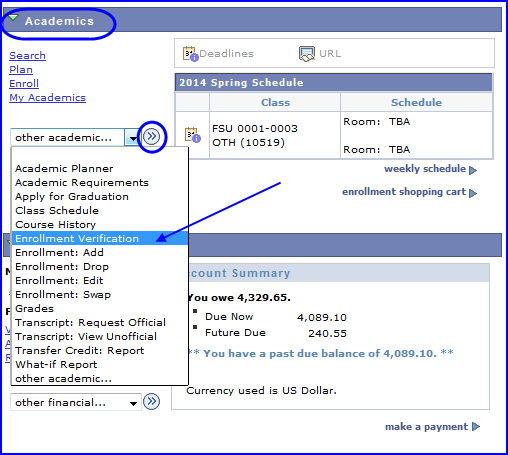This screenshot has height=455, width=508.
Task: Click the arrow icon beside weekly schedule
Action: 473,170
